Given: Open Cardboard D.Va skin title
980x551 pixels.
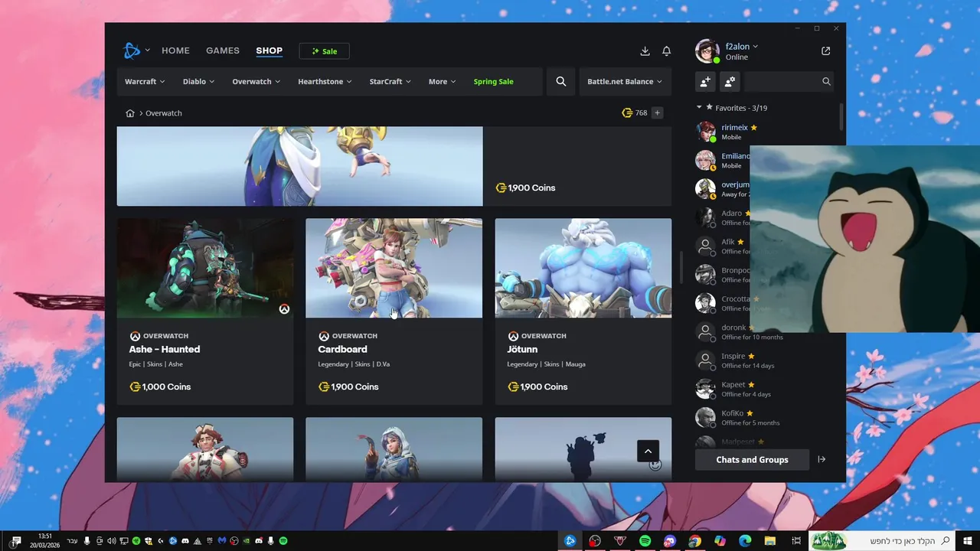Looking at the screenshot, I should click(x=342, y=349).
